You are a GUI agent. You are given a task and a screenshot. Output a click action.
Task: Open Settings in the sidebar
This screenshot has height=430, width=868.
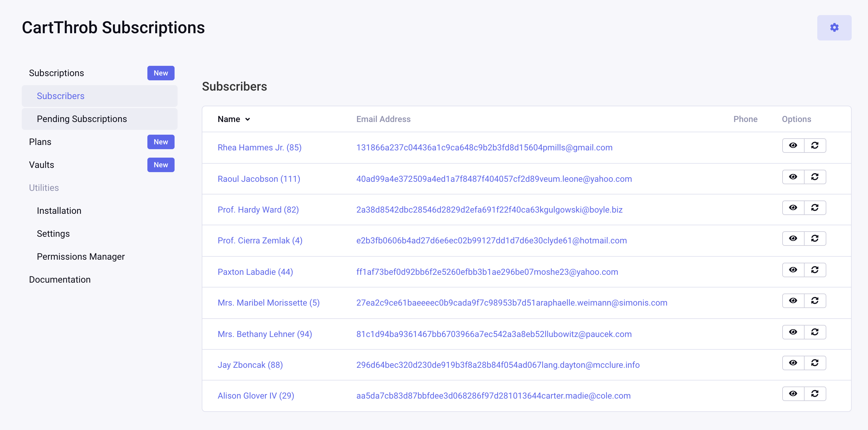[53, 233]
